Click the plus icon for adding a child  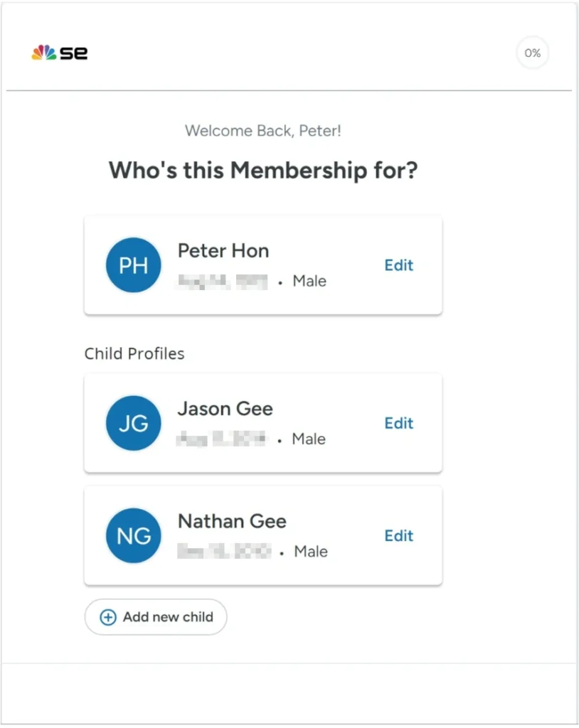tap(108, 617)
